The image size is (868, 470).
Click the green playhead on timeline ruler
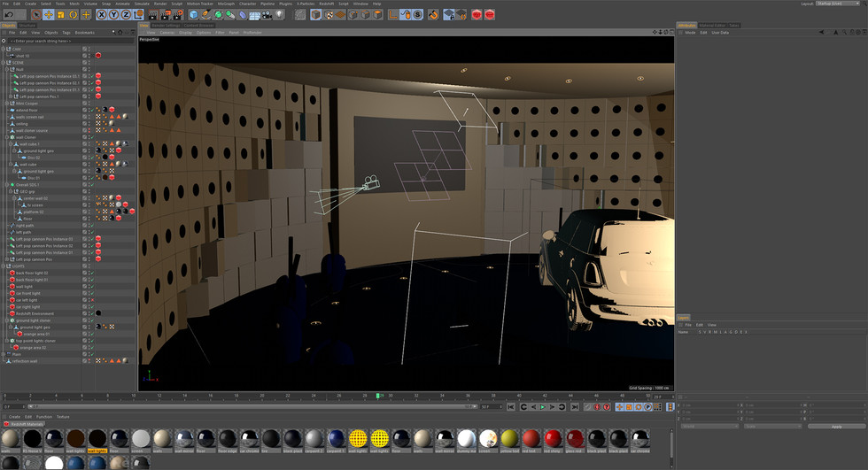click(x=377, y=396)
